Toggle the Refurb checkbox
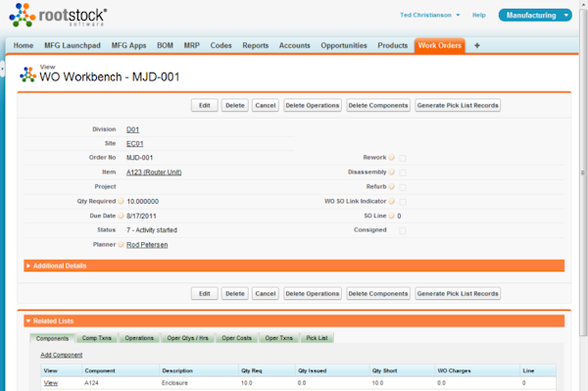588x391 pixels. 403,187
